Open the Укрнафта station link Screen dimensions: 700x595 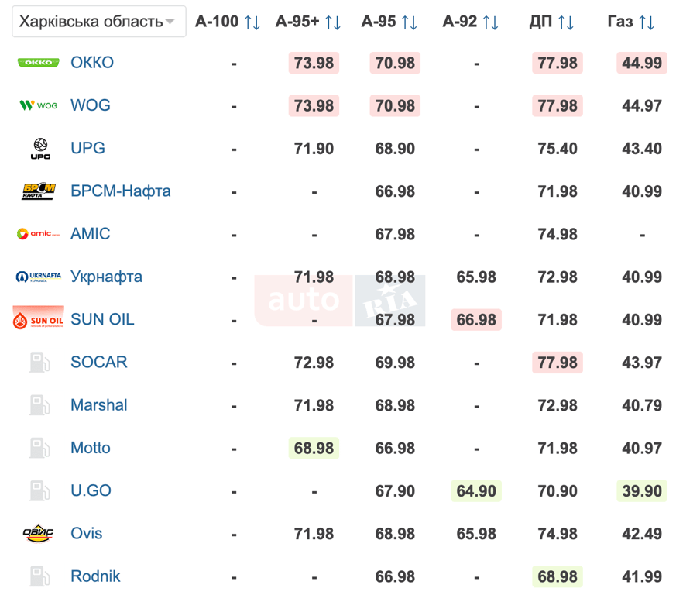coord(106,277)
